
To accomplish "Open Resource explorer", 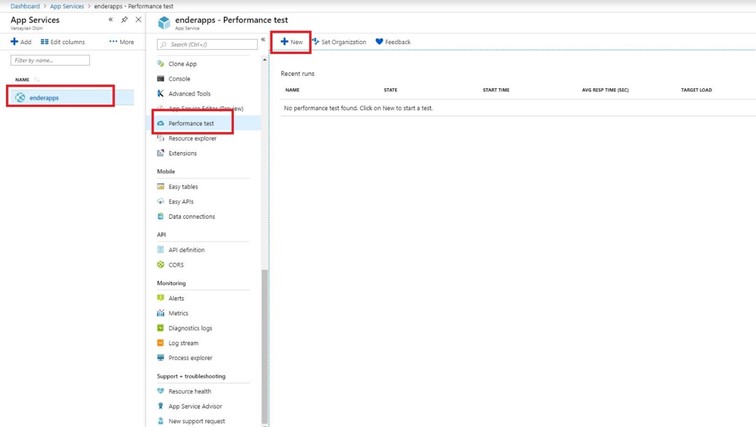I will [192, 139].
